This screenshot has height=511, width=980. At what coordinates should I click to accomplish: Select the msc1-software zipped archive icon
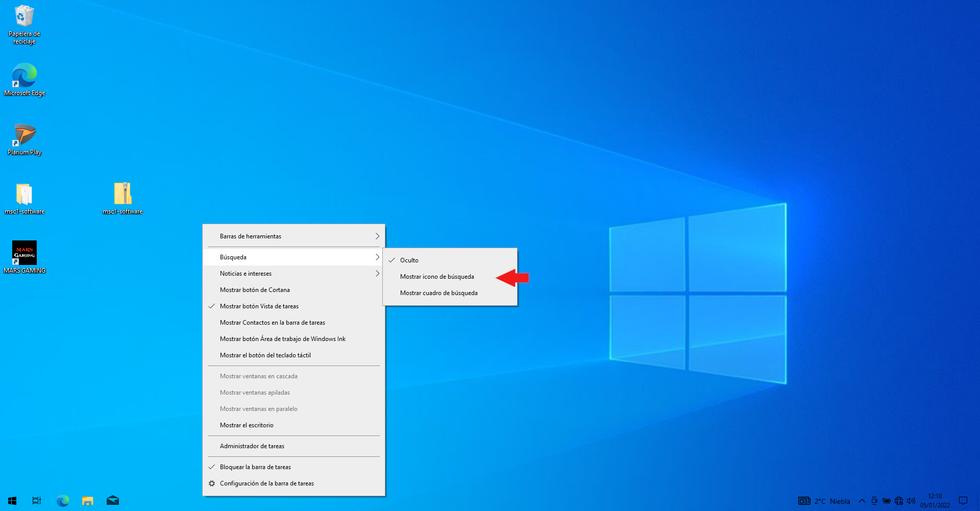pos(122,198)
